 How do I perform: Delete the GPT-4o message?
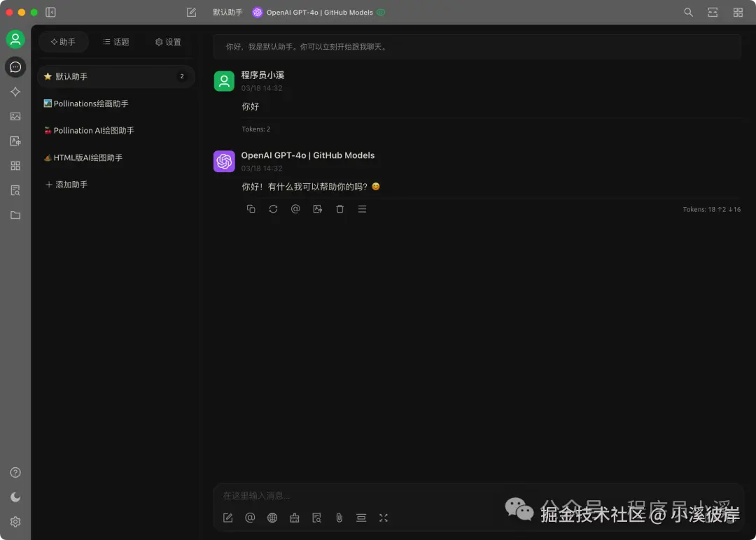point(340,208)
